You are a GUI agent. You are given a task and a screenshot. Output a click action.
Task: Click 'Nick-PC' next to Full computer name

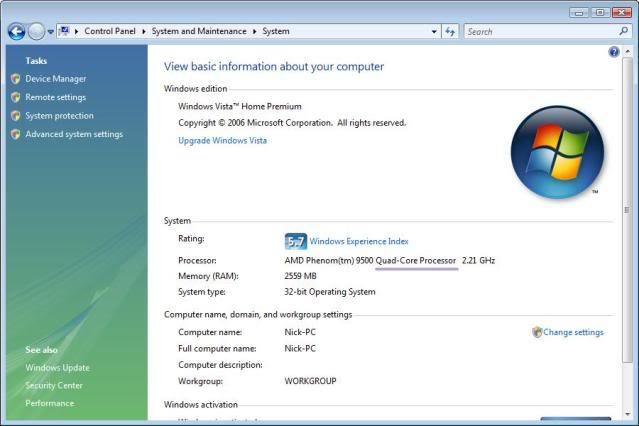(300, 349)
